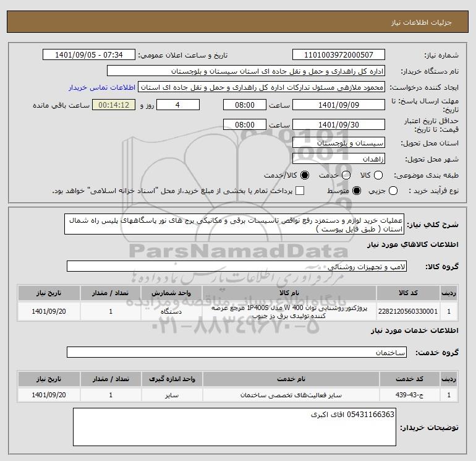Click the اطلاعات کالاهای مورد نیاز section heading

413,244
